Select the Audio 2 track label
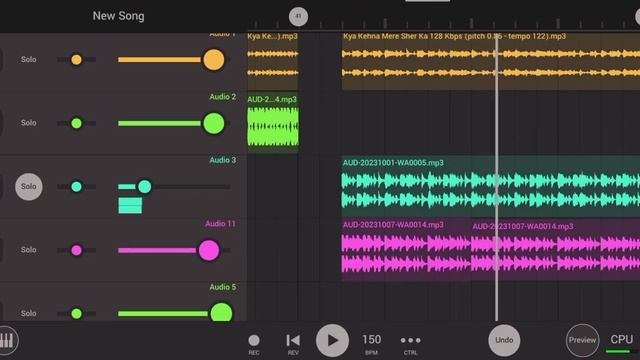 222,97
